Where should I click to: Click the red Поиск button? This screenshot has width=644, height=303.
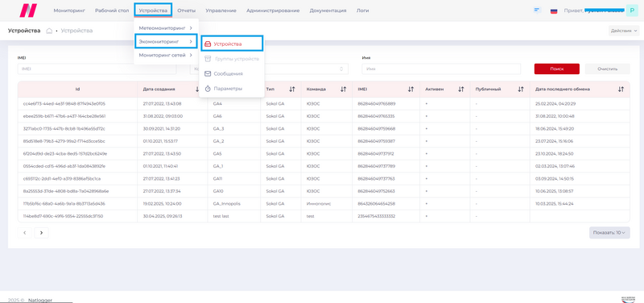tap(557, 68)
